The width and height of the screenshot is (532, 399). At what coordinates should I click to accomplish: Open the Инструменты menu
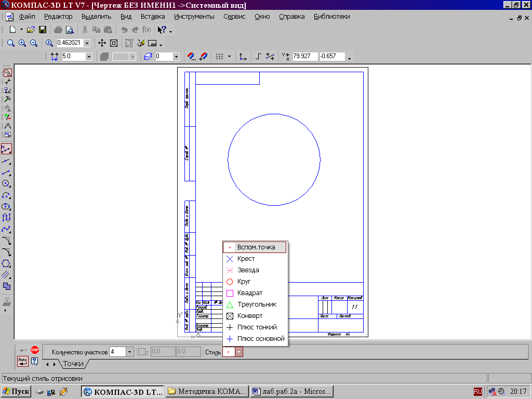(x=194, y=17)
